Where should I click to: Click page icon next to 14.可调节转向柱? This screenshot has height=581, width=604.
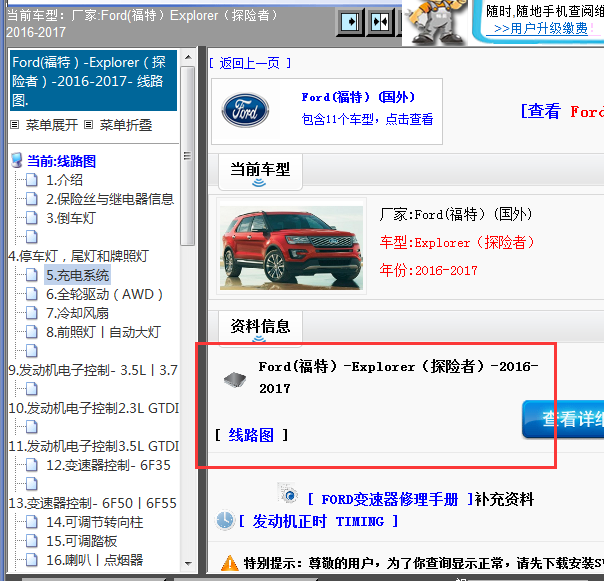point(32,522)
